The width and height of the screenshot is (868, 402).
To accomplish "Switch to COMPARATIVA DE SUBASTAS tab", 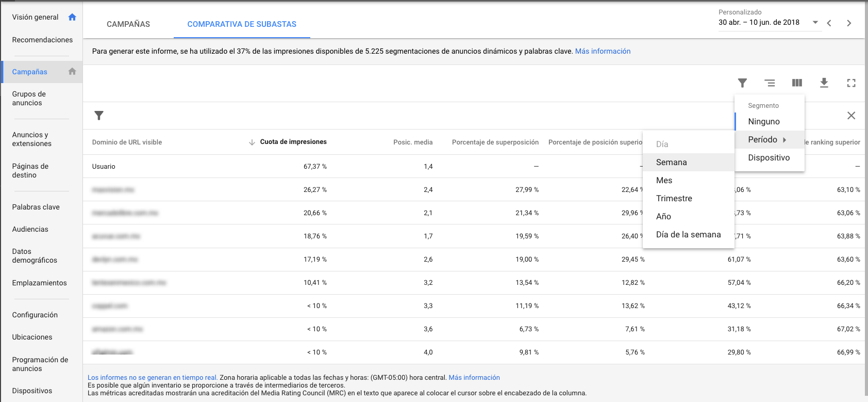I will (242, 24).
